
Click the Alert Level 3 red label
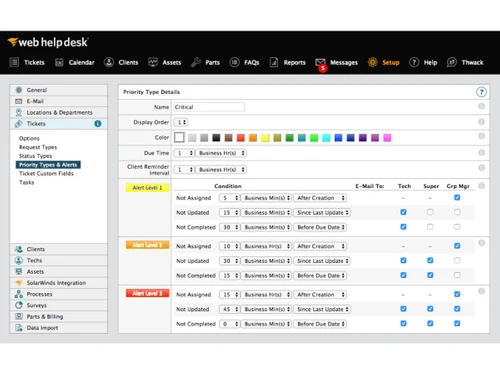147,293
